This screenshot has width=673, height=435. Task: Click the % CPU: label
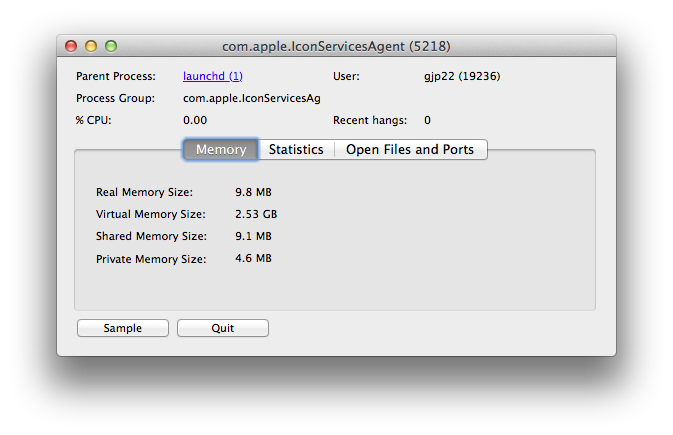(x=94, y=120)
